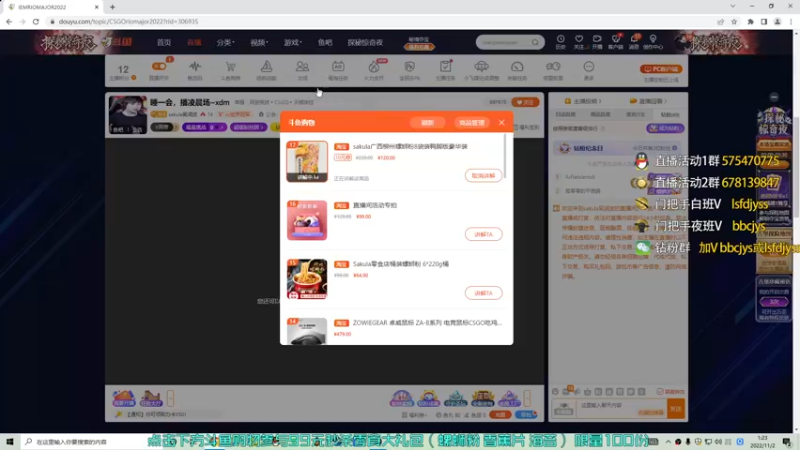Screen dimensions: 800x450
Task: Expand the 分类 dropdown in navigation
Action: click(226, 42)
